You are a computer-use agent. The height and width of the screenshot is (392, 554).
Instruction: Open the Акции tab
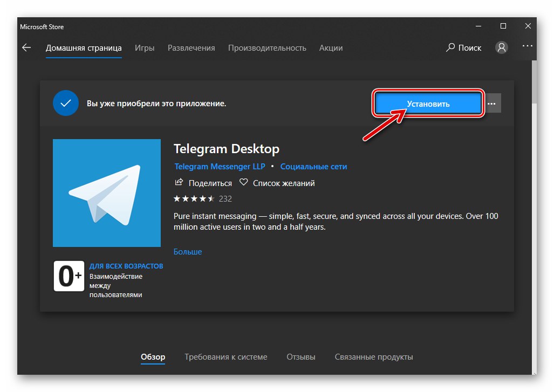click(x=331, y=48)
